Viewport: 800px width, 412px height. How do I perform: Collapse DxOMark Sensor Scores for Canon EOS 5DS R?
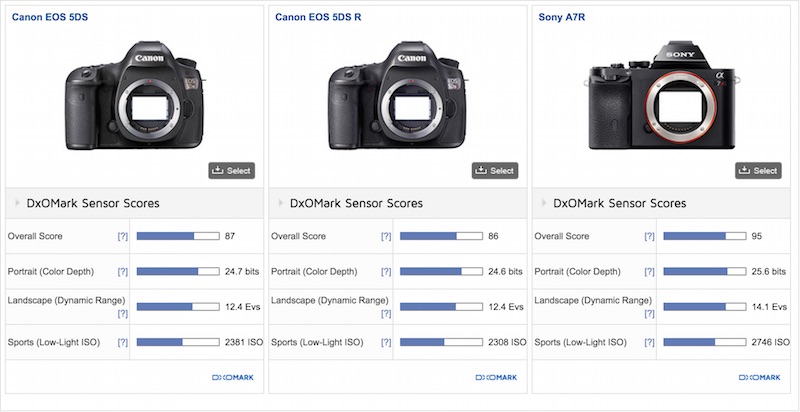[398, 203]
